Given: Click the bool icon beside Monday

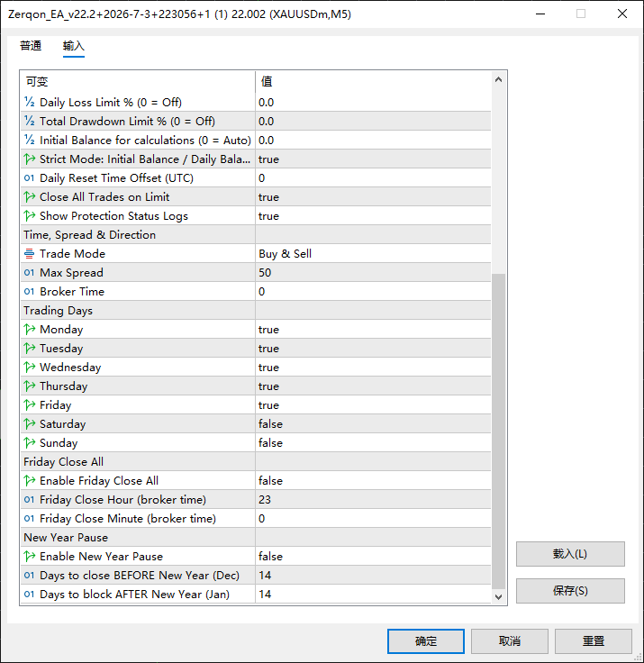Looking at the screenshot, I should [x=29, y=330].
